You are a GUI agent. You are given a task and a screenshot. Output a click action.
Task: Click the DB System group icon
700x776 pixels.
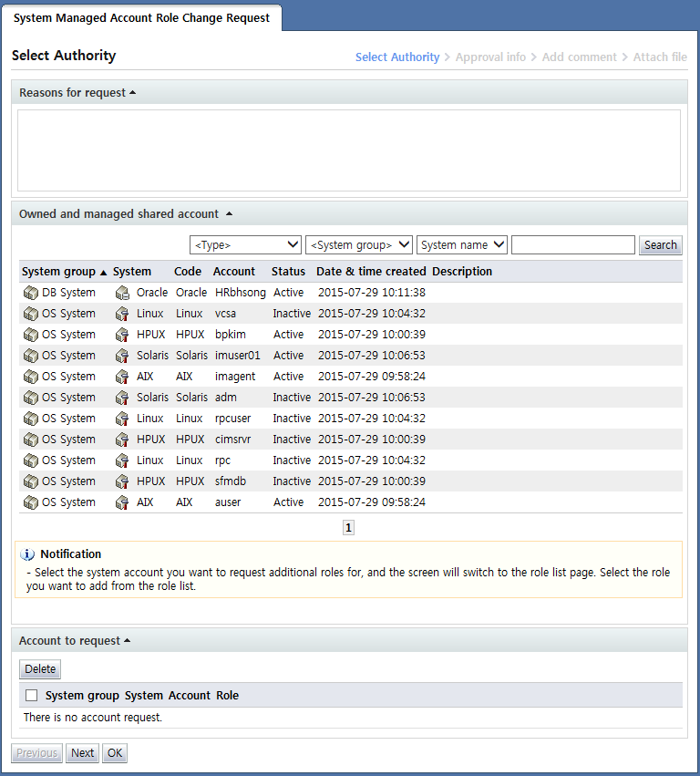tap(30, 293)
